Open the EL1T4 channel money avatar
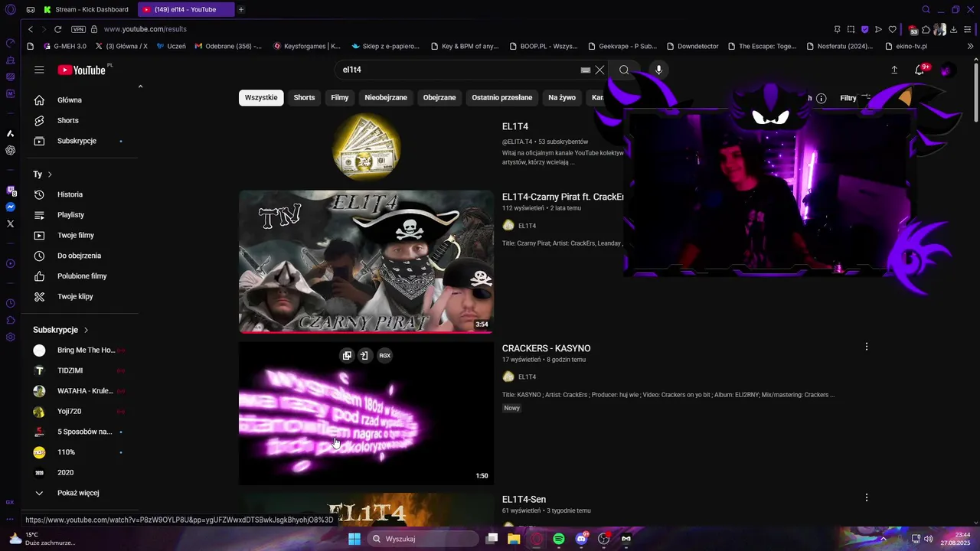The width and height of the screenshot is (980, 551). pyautogui.click(x=367, y=148)
